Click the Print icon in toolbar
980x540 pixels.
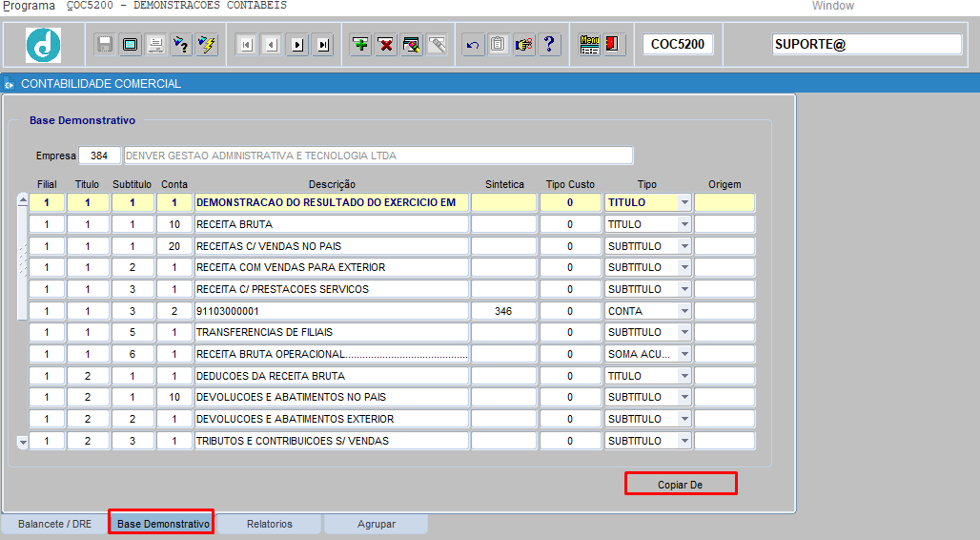point(155,45)
